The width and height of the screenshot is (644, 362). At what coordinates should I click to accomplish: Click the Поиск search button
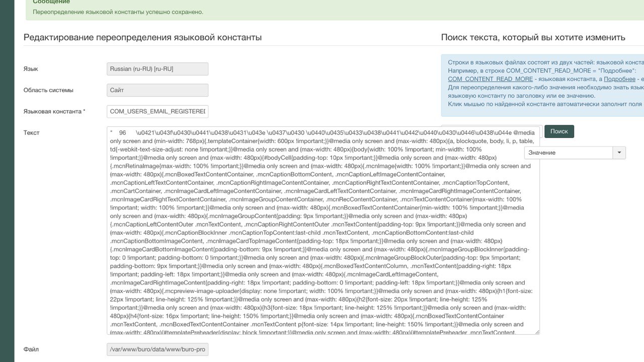(559, 131)
